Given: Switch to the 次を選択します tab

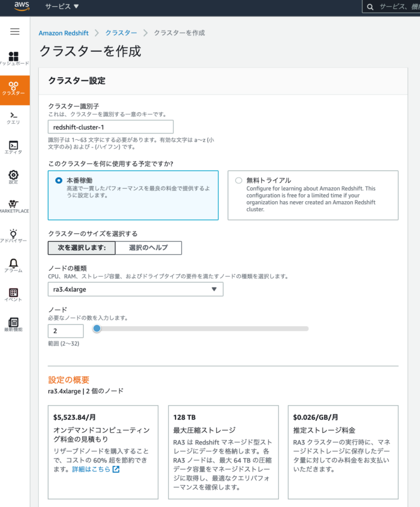Looking at the screenshot, I should [x=82, y=248].
